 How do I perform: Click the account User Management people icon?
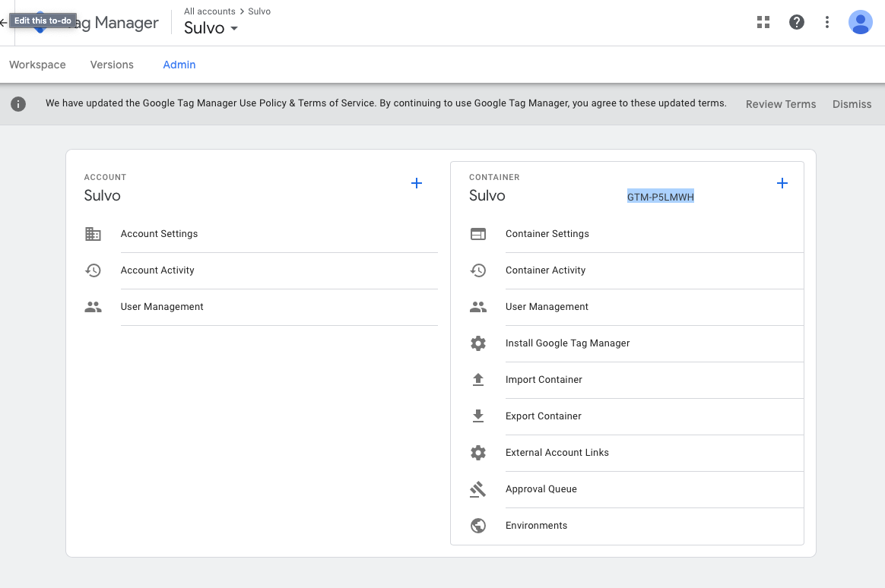(x=93, y=307)
